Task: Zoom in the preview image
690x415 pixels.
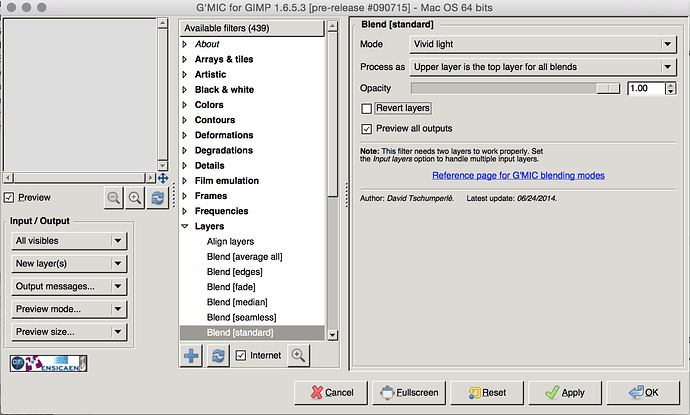Action: pos(135,198)
